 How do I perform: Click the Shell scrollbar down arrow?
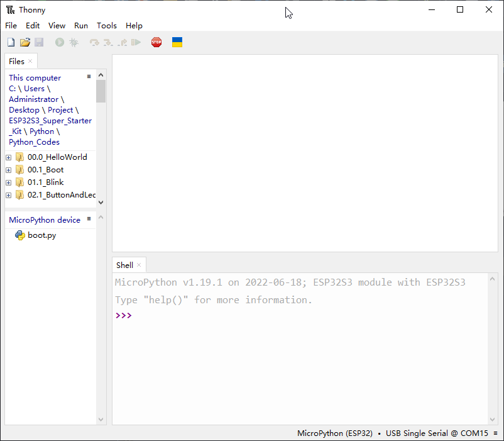(x=493, y=419)
